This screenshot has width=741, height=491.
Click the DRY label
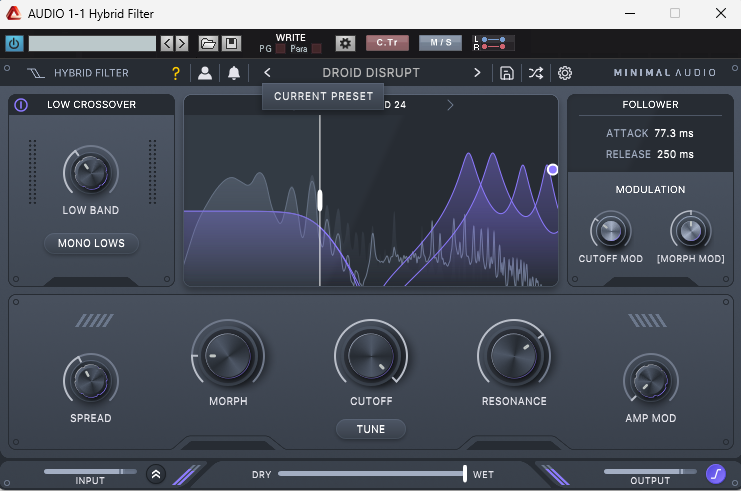(x=262, y=474)
